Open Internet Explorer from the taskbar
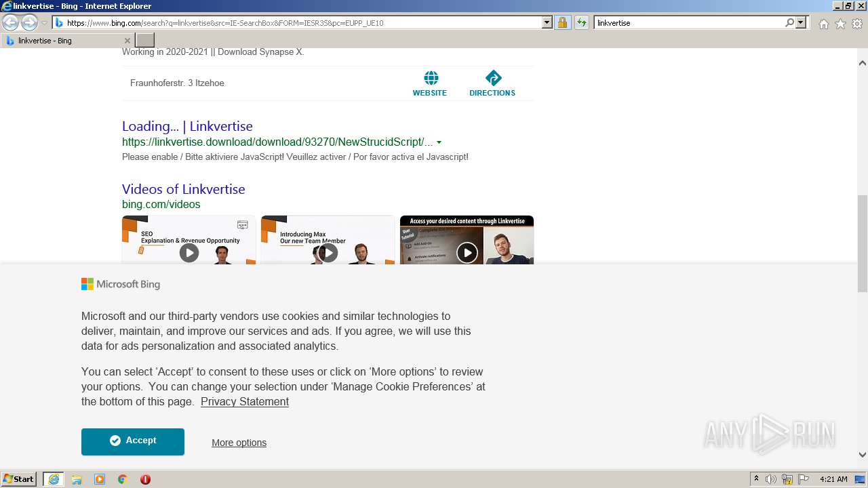 tap(54, 479)
